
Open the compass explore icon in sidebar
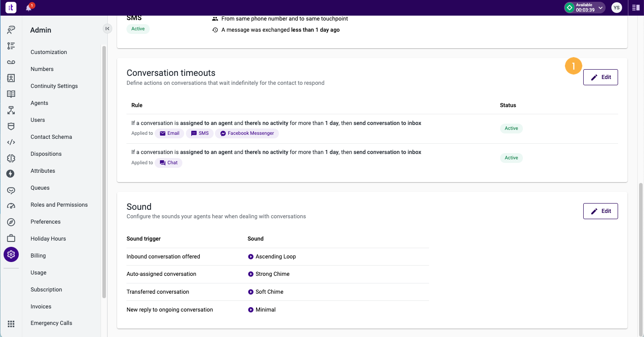(x=11, y=222)
